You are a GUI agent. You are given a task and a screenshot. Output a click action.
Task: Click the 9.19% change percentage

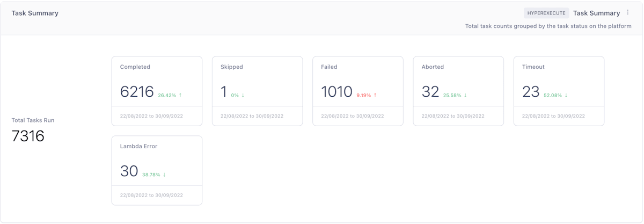pyautogui.click(x=363, y=95)
